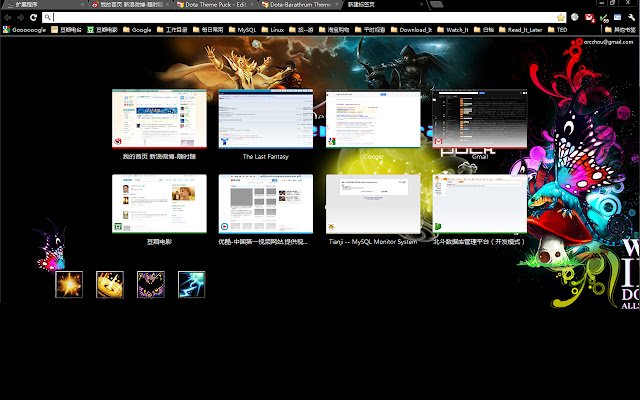Open the wrench settings menu
Image resolution: width=640 pixels, height=400 pixels.
[631, 17]
